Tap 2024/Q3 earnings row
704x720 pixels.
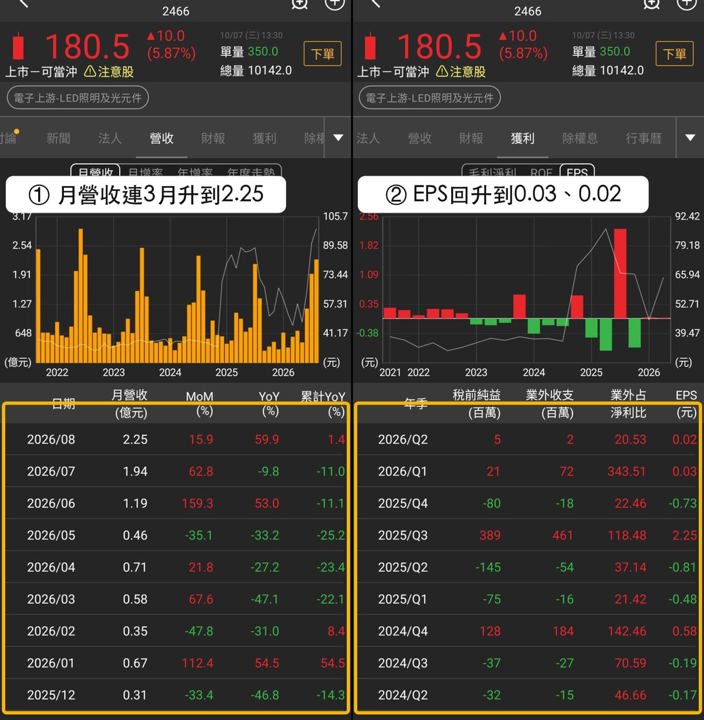tap(528, 663)
